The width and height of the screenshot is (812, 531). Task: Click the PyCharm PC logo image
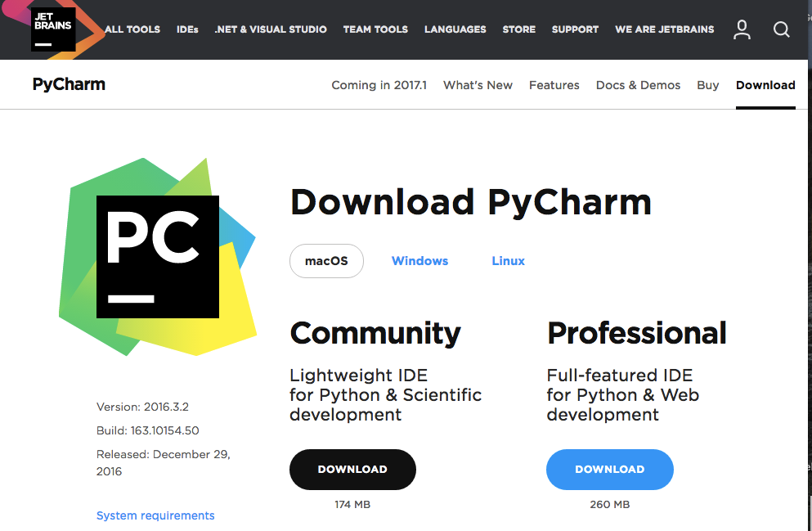(x=158, y=256)
